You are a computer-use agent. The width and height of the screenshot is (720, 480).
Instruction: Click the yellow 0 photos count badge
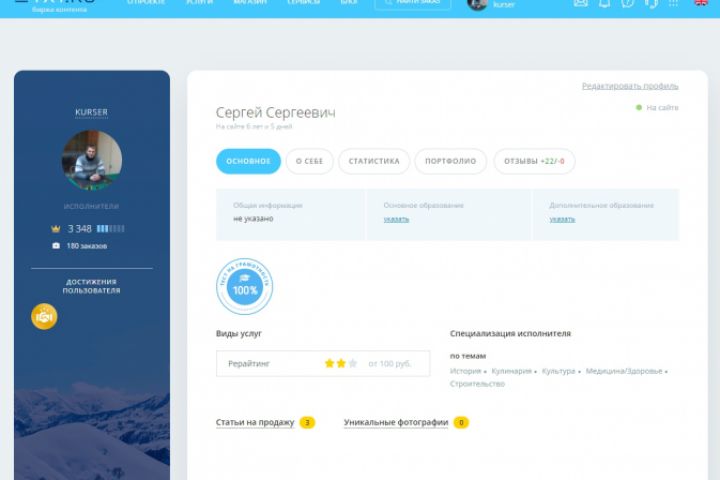(461, 422)
